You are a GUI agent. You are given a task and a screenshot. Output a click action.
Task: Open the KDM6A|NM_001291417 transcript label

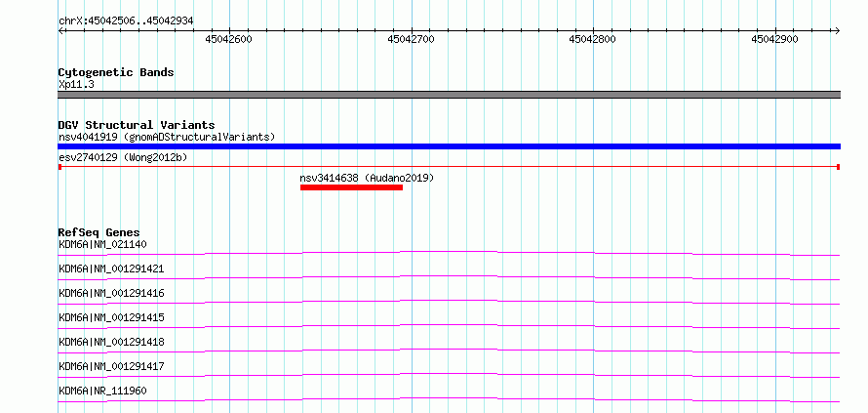[111, 366]
